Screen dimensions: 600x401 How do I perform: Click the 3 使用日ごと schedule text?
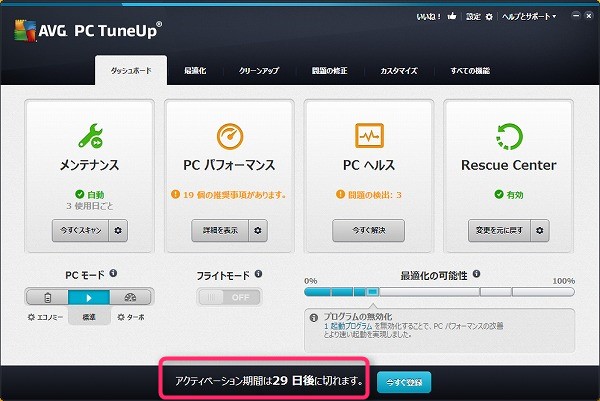pyautogui.click(x=90, y=206)
